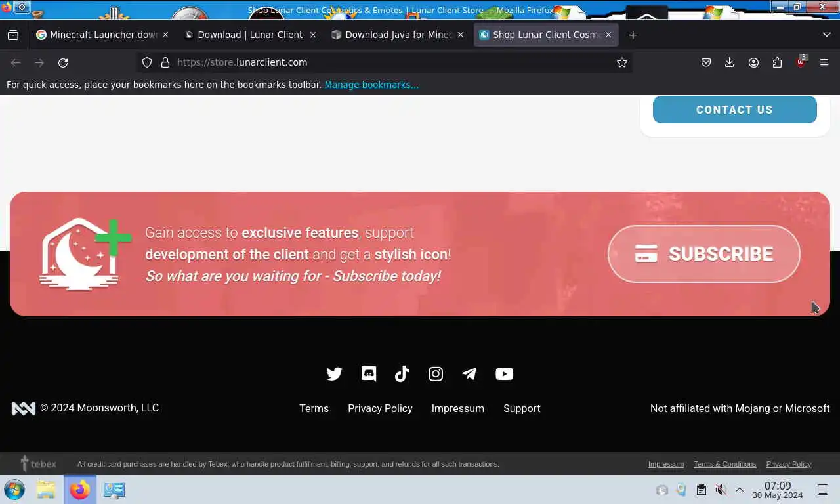Image resolution: width=840 pixels, height=504 pixels.
Task: Click 'Not affiliated with Mojang or Microsoft' text
Action: (740, 408)
